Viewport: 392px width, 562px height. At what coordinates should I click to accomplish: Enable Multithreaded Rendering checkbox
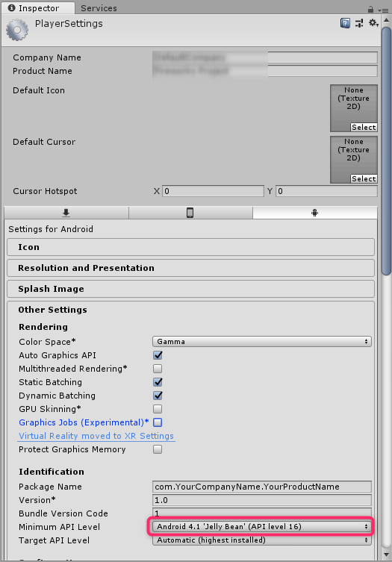click(158, 369)
